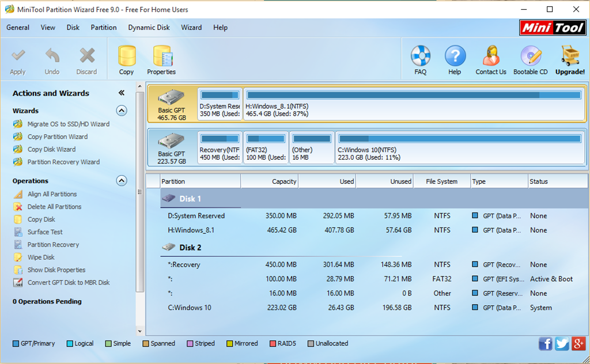Select the *:Recovery table row
The image size is (590, 364).
(374, 265)
